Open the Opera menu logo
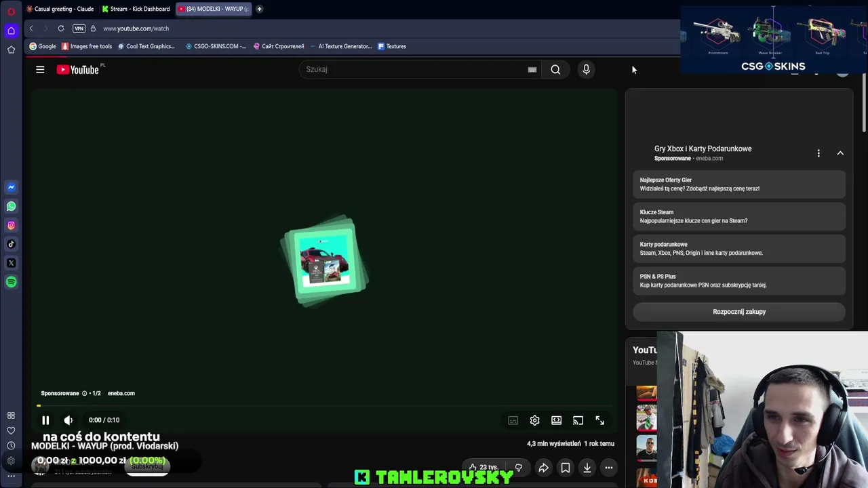 pyautogui.click(x=11, y=12)
